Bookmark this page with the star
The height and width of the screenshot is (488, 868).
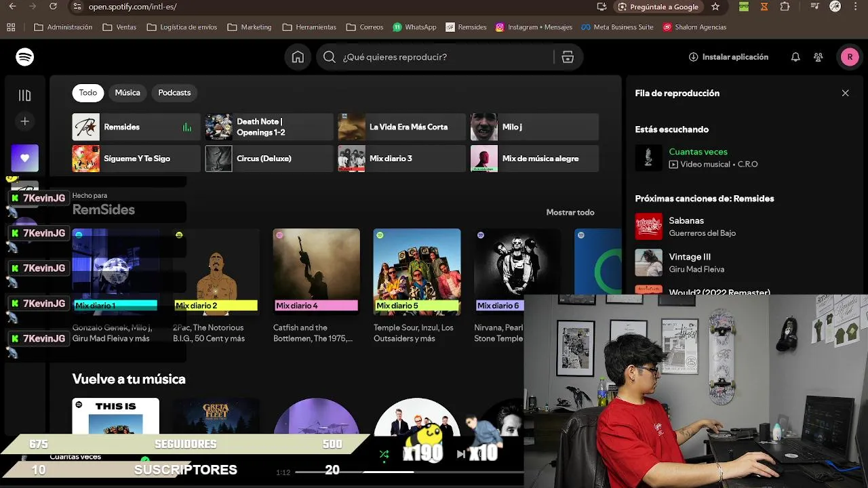715,7
